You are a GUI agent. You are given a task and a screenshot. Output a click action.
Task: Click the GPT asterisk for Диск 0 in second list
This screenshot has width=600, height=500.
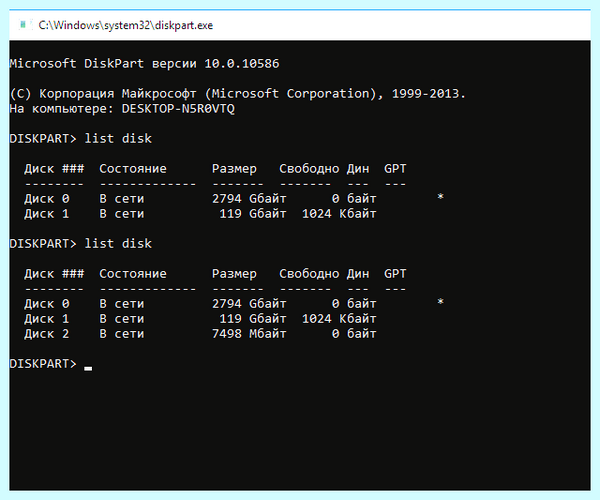(440, 302)
